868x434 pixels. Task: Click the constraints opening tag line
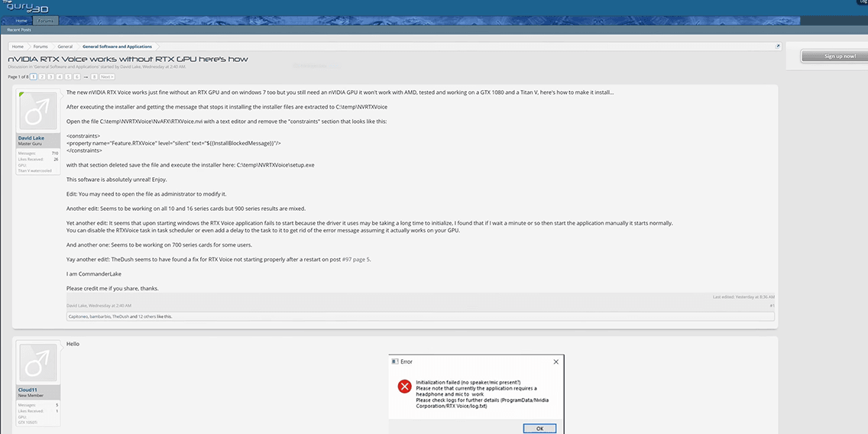83,136
